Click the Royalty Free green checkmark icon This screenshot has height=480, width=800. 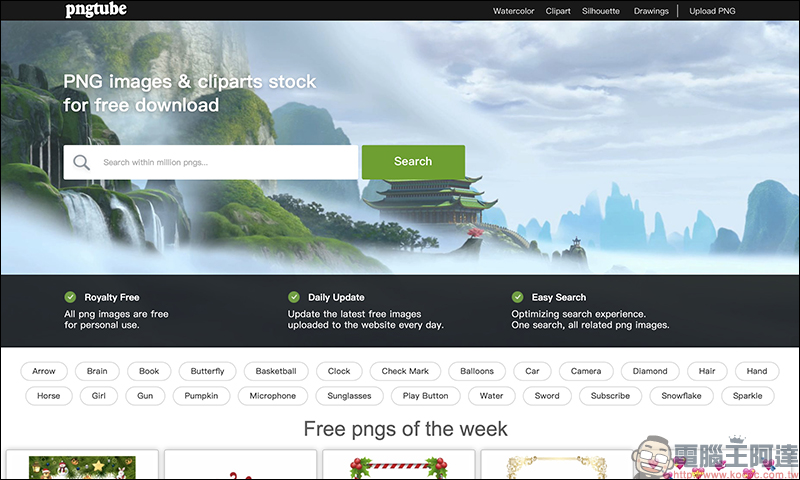click(x=70, y=297)
